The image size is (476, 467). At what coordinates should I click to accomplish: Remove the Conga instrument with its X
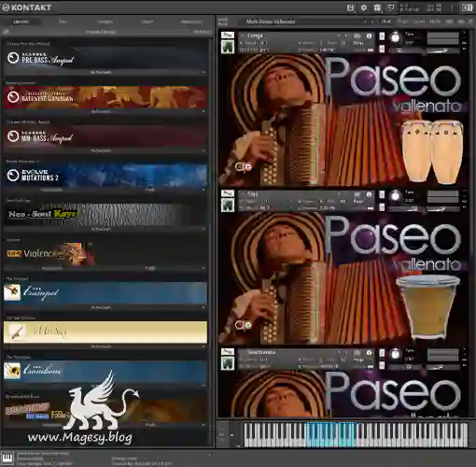click(x=464, y=33)
